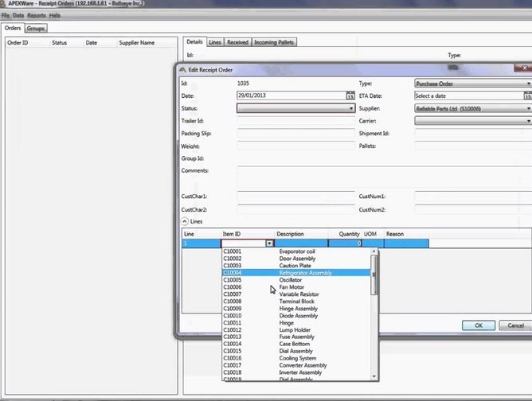Collapse the Lines section chevron
The width and height of the screenshot is (532, 401).
tap(185, 221)
